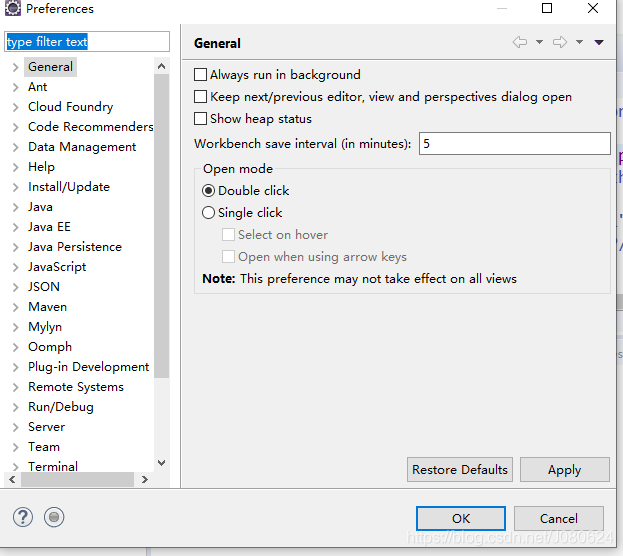This screenshot has width=623, height=556.
Task: Open Cloud Foundry preferences
Action: pos(70,107)
